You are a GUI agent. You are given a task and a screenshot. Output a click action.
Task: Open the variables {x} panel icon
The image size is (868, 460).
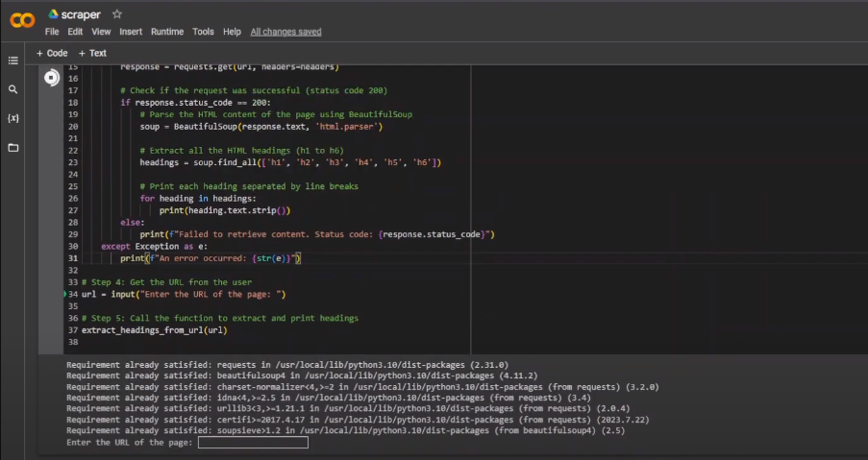(12, 118)
